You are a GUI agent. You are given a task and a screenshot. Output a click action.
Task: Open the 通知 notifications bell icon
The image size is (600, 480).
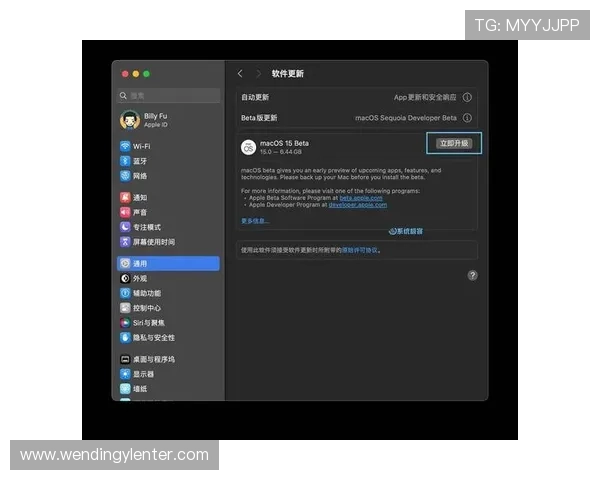click(125, 198)
